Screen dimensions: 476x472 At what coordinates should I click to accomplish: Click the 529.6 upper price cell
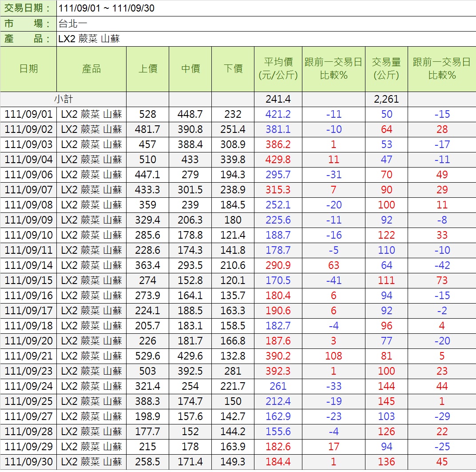147,356
